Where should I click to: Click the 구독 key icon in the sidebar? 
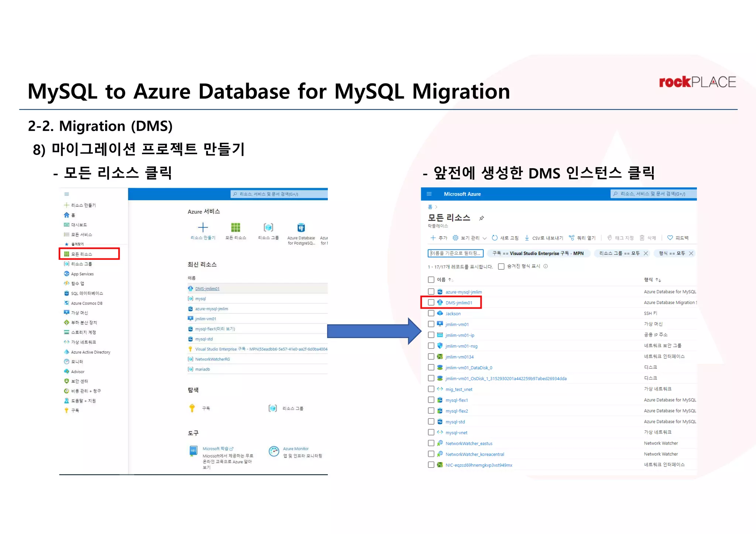click(x=66, y=410)
